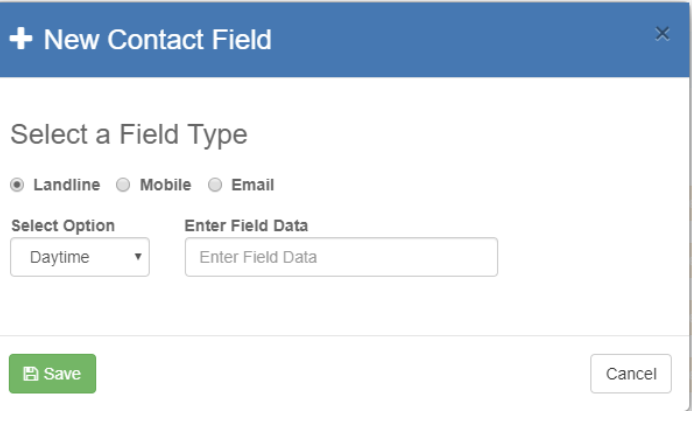The image size is (692, 432).
Task: Click the Select Option dropdown arrow
Action: [137, 258]
